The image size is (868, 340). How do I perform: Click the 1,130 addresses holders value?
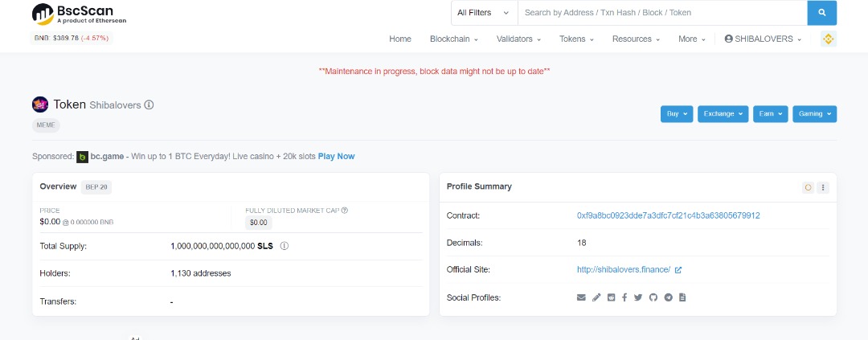pos(201,273)
